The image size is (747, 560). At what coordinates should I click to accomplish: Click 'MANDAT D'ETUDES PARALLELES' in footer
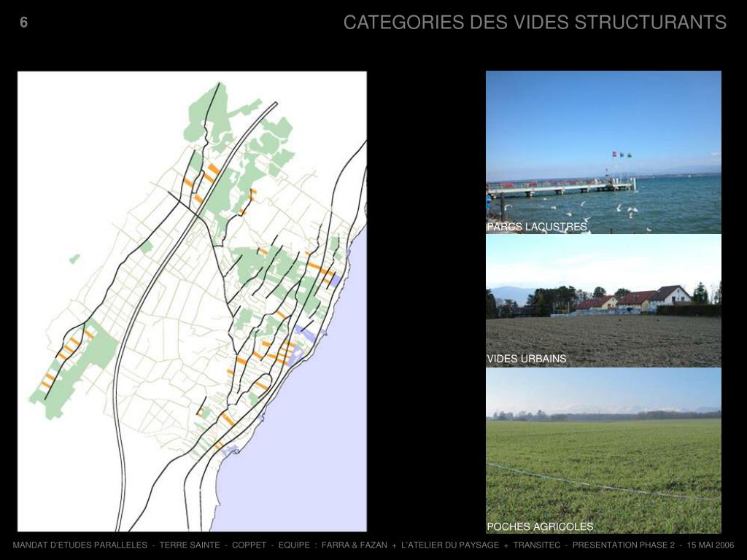(x=80, y=545)
